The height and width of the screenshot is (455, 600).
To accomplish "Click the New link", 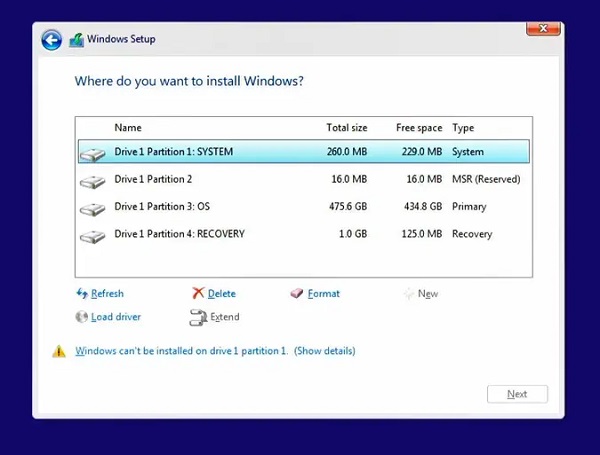I will 428,294.
